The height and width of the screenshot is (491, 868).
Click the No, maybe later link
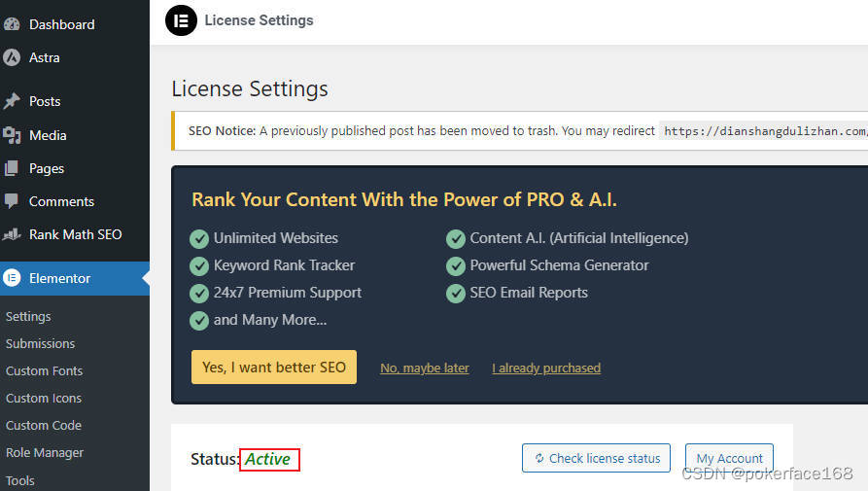pos(425,368)
